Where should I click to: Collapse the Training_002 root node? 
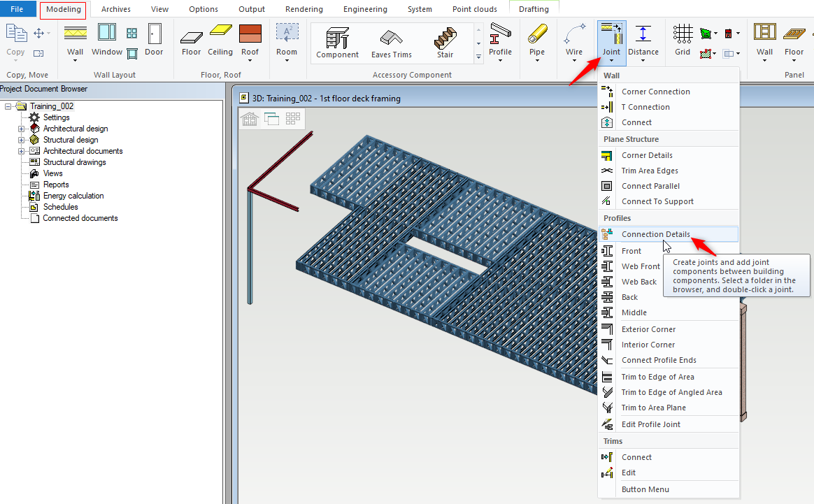(8, 106)
